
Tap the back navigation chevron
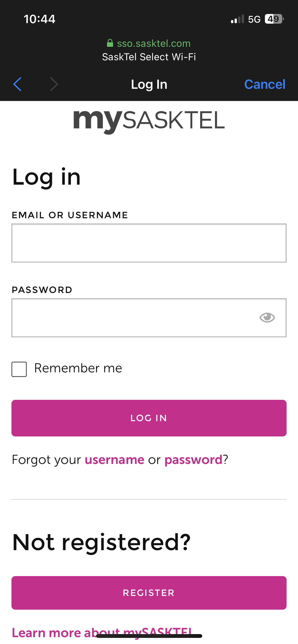point(17,84)
